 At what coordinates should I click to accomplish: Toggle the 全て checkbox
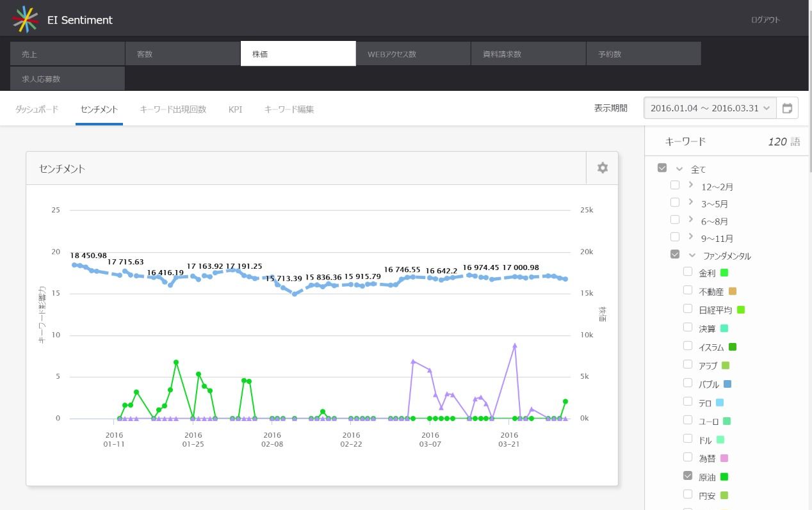(x=662, y=168)
